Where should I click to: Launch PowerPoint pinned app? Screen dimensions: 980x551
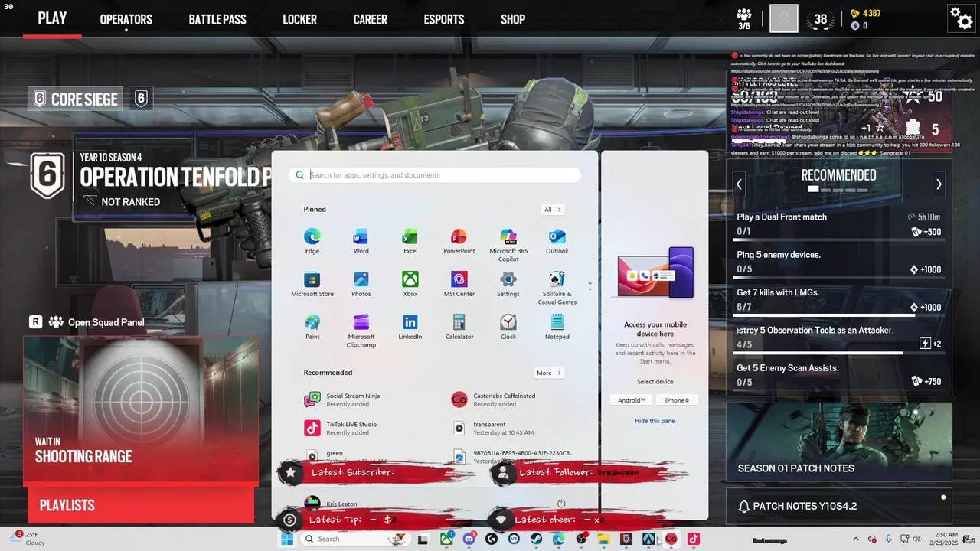(x=459, y=240)
